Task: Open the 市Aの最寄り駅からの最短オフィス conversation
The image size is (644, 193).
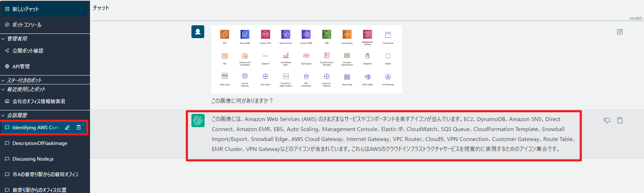Action: tap(46, 174)
